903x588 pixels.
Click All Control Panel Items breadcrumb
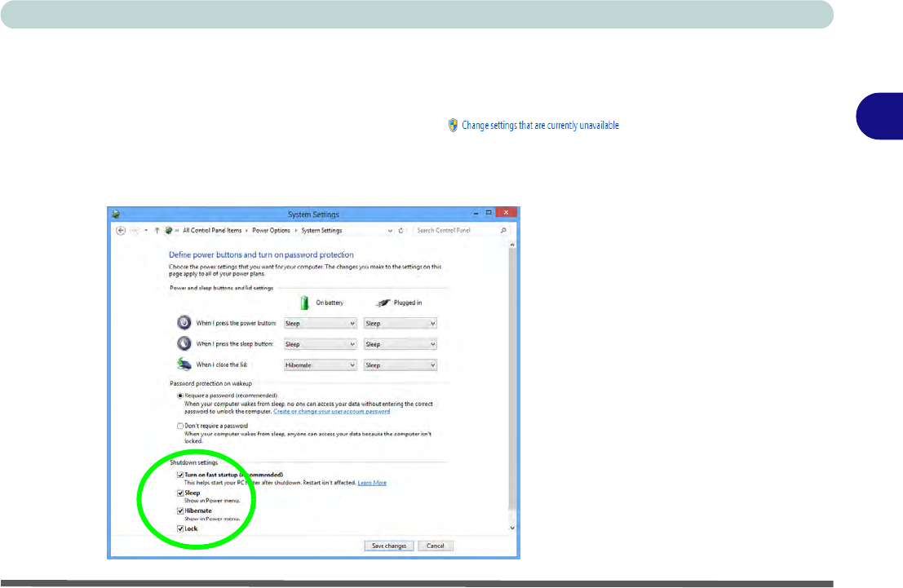(212, 230)
